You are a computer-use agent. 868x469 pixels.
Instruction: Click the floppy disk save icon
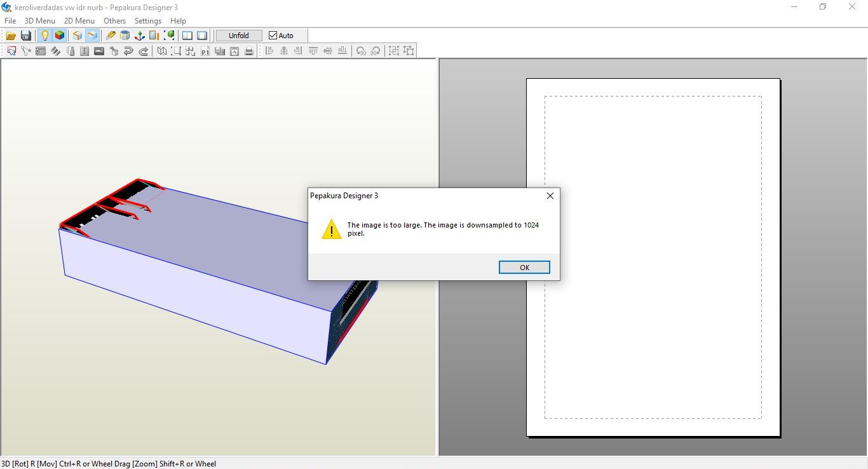[x=26, y=36]
